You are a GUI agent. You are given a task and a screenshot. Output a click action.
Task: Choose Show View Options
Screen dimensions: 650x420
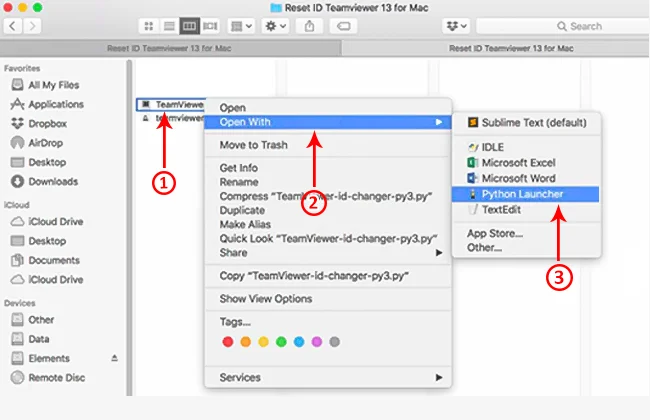[327, 299]
